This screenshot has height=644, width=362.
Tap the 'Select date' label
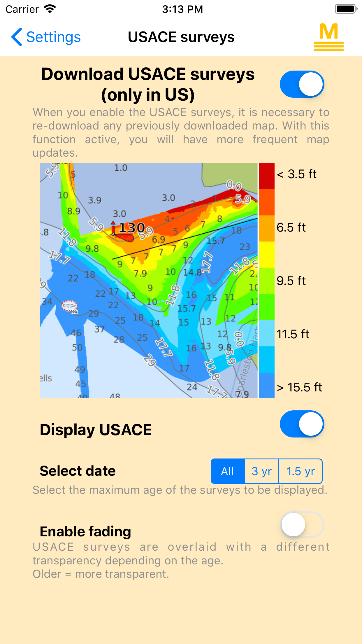[78, 471]
